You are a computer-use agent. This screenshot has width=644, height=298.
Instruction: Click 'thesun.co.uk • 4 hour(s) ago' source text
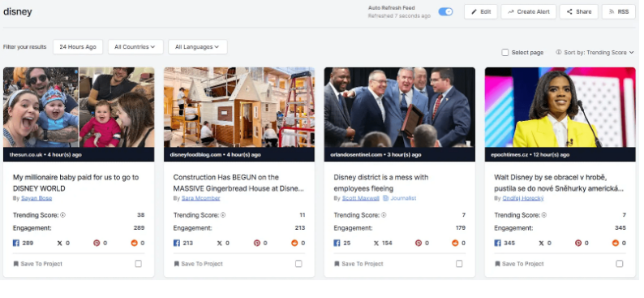[45, 155]
